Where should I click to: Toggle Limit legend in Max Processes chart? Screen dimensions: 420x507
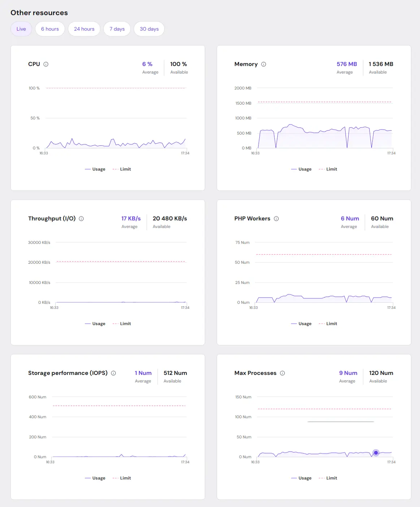click(328, 478)
